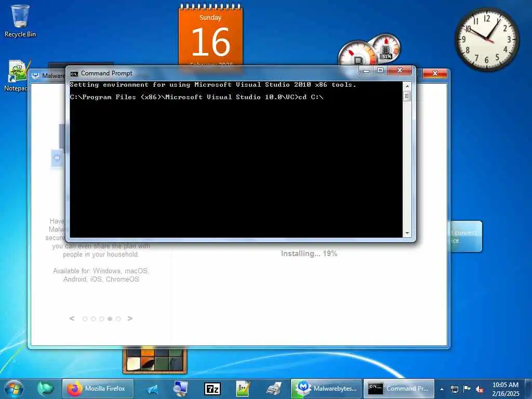Maximize the Command Prompt window
Viewport: 532px width, 399px height.
click(x=380, y=71)
